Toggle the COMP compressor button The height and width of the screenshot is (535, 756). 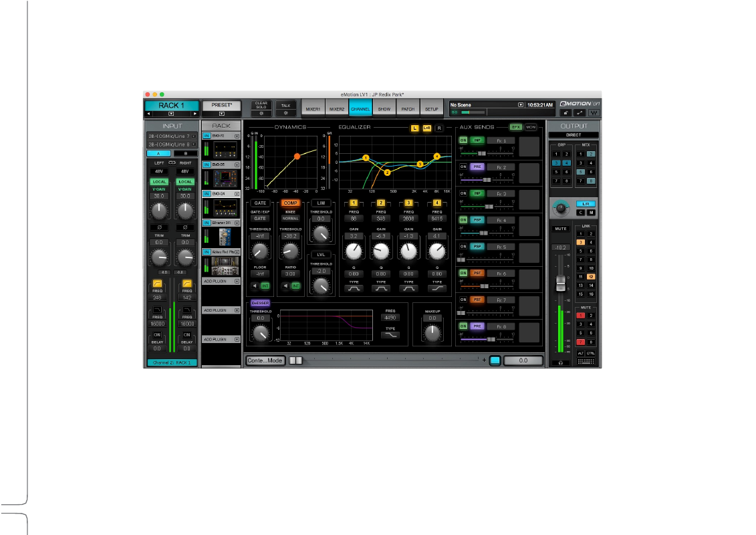290,203
